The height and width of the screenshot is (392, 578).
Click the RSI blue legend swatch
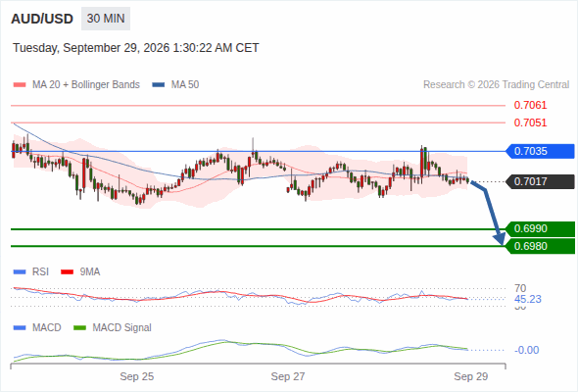[x=20, y=272]
